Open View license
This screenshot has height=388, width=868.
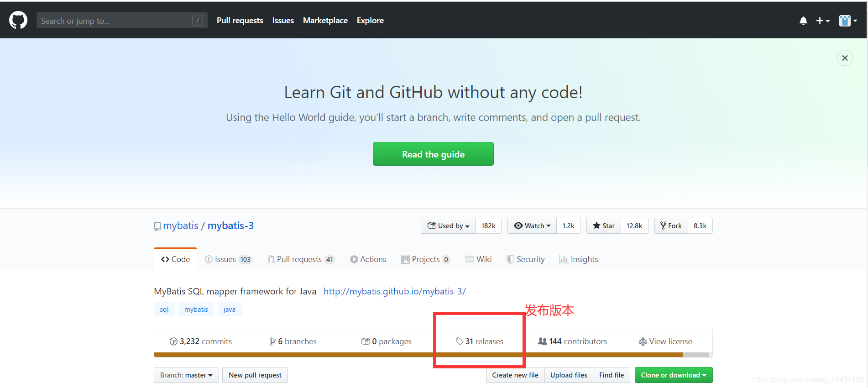pos(665,341)
